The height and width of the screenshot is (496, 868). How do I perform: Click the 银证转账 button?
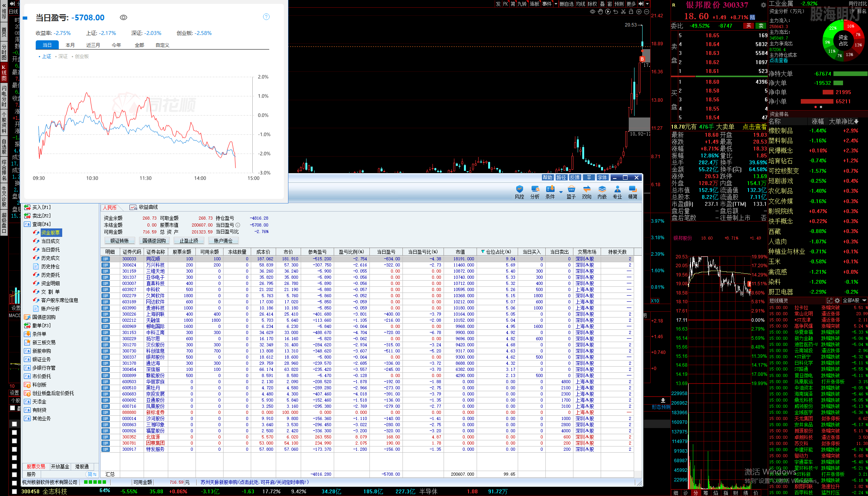119,241
